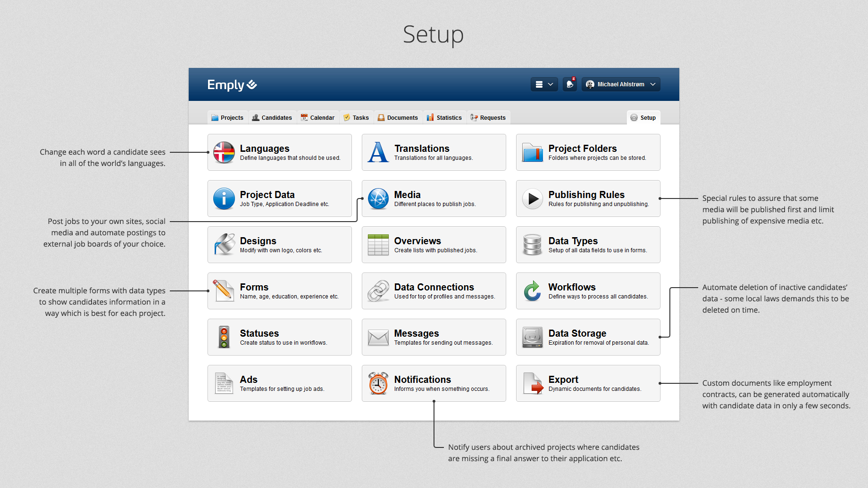Click the Designs paint bucket icon

pyautogui.click(x=224, y=245)
